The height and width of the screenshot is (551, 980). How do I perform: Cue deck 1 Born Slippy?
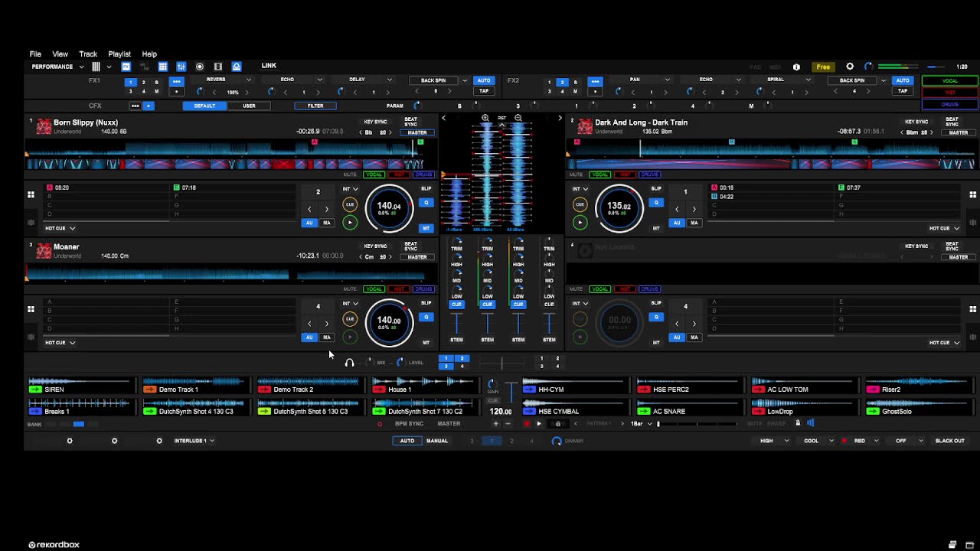pos(350,204)
